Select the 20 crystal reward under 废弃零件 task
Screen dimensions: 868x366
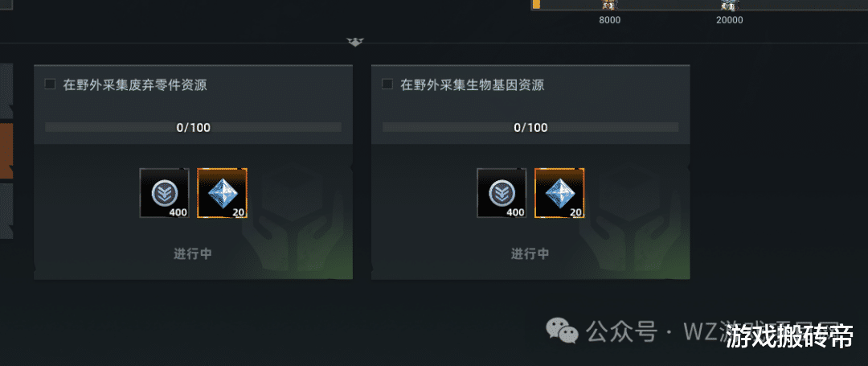(x=222, y=193)
